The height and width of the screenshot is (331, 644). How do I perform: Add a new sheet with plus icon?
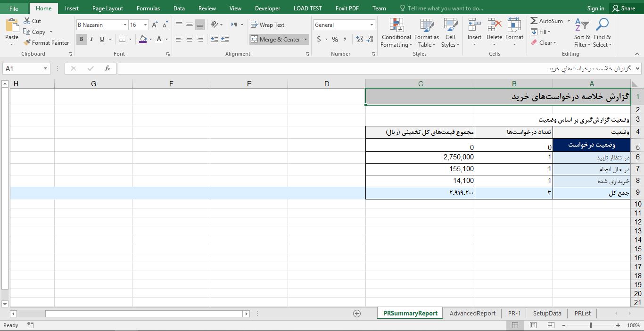pos(357,314)
